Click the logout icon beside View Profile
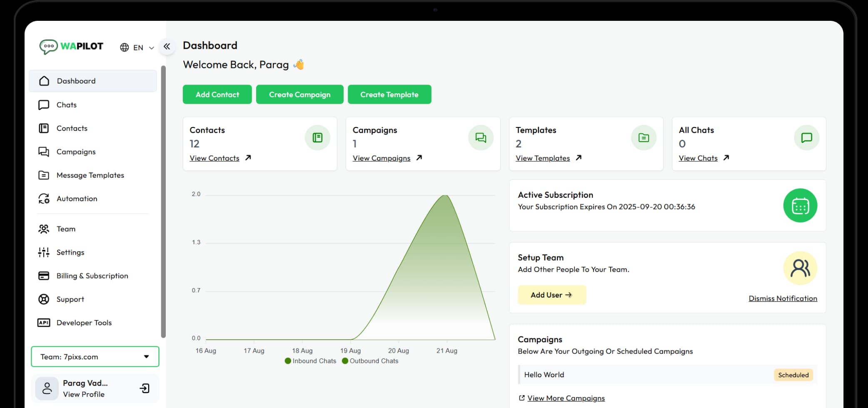The width and height of the screenshot is (868, 408). click(x=145, y=388)
